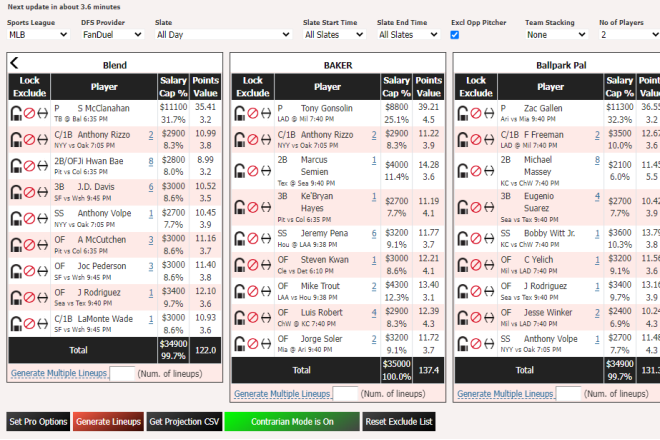Viewport: 660px width, 440px height.
Task: Lock Jorge Soler in BAKER lineup
Action: pyautogui.click(x=240, y=344)
